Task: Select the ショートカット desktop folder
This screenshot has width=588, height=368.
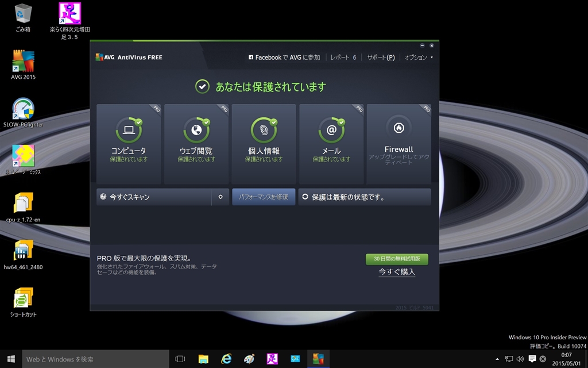Action: click(23, 302)
